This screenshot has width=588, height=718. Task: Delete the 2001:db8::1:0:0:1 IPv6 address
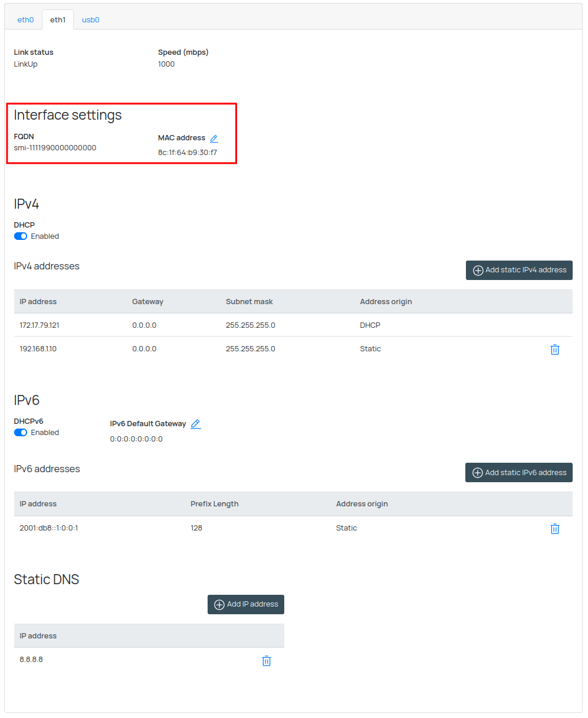coord(554,529)
